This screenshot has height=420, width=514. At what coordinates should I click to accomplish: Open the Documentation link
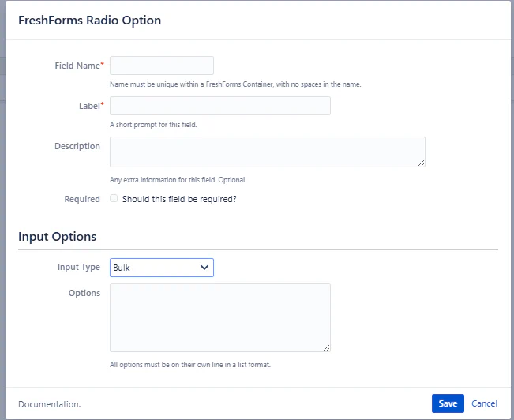[49, 404]
